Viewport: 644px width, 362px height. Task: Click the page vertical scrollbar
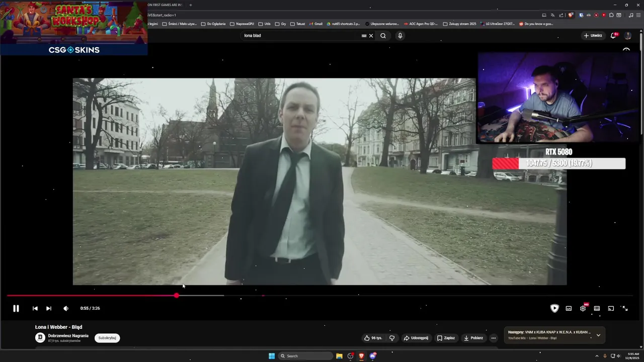point(641,83)
